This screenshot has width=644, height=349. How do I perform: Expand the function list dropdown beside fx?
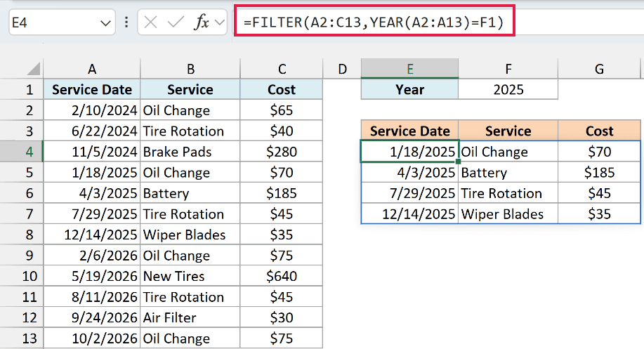[x=220, y=22]
